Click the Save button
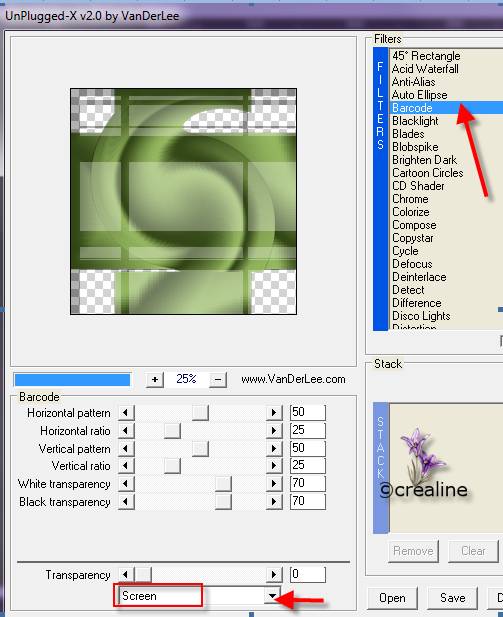This screenshot has width=503, height=617. pyautogui.click(x=453, y=598)
